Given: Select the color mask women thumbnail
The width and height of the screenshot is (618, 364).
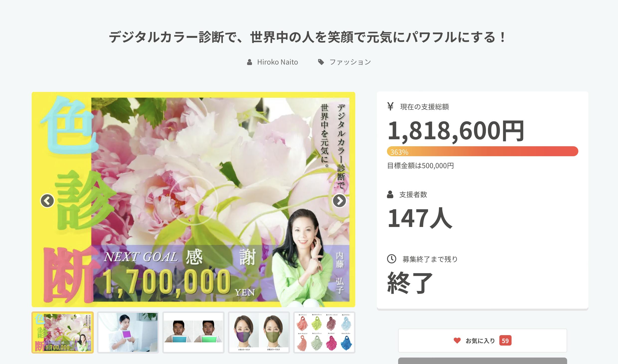Looking at the screenshot, I should tap(259, 332).
